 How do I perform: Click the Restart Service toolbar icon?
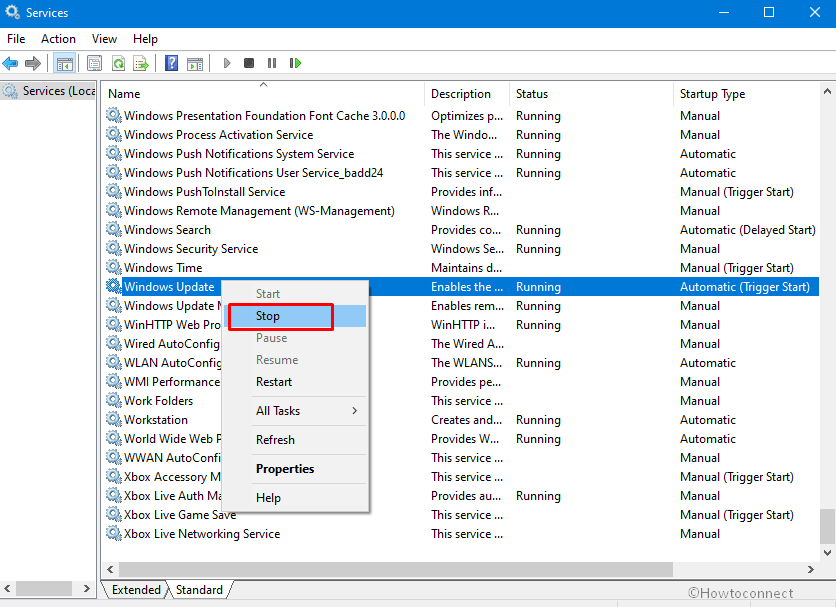(295, 63)
